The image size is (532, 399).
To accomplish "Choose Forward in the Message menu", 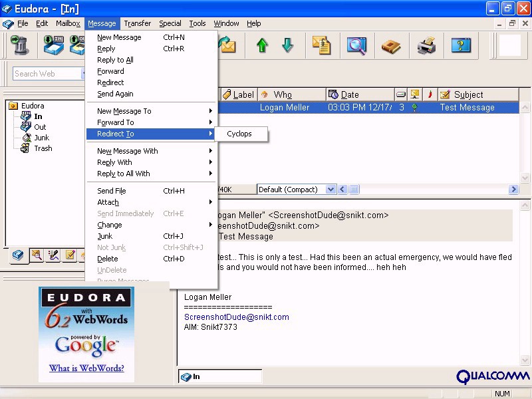I will point(152,71).
